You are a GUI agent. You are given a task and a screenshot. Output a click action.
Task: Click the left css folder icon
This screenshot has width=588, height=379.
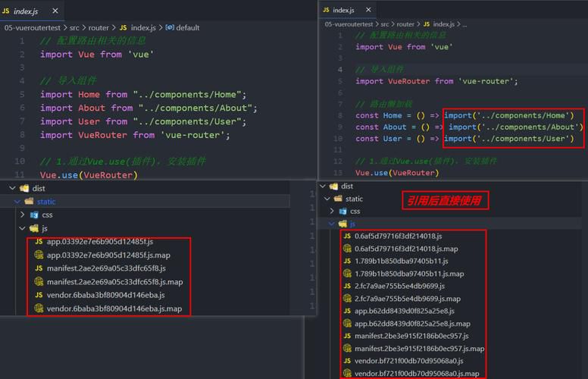pos(34,215)
